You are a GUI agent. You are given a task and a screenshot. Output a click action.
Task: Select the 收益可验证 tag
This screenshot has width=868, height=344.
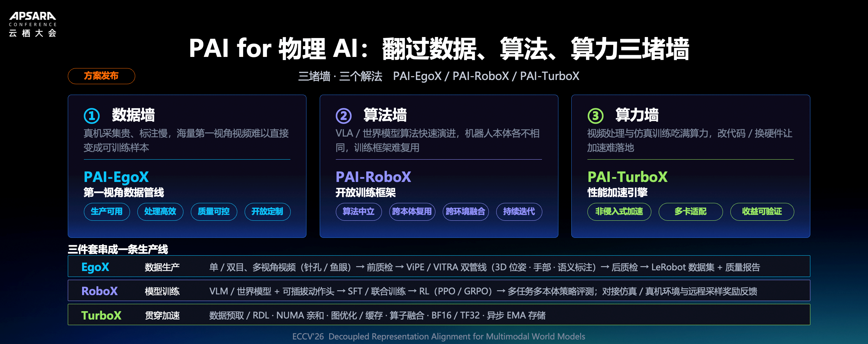762,212
